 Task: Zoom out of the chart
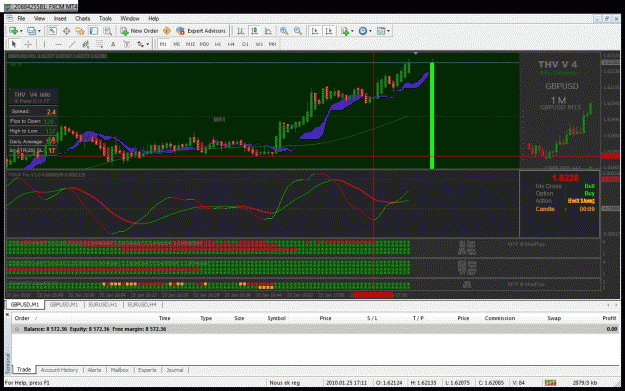(x=298, y=31)
